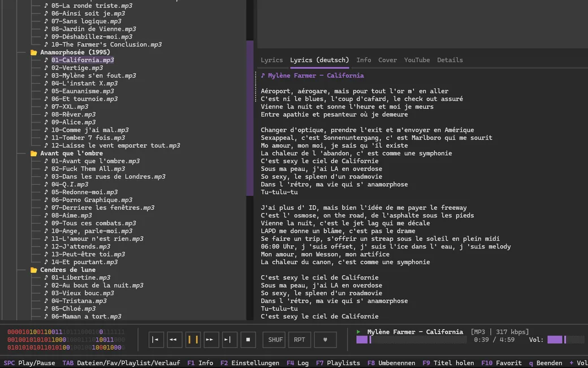Open the Info tab
Screen dimensions: 588x368
tap(364, 60)
